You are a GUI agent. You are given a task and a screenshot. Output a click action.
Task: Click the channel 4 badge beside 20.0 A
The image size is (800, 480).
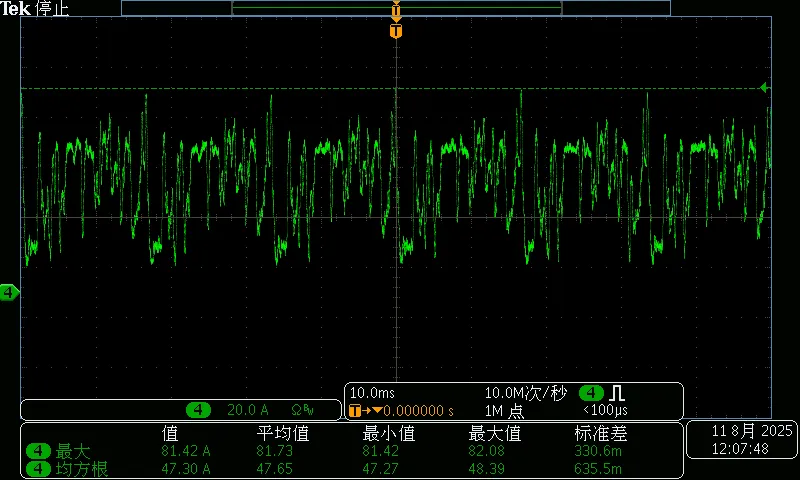(x=198, y=410)
